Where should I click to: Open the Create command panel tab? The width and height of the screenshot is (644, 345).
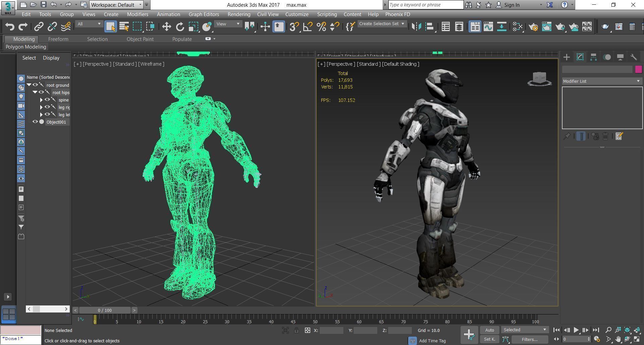pos(567,57)
